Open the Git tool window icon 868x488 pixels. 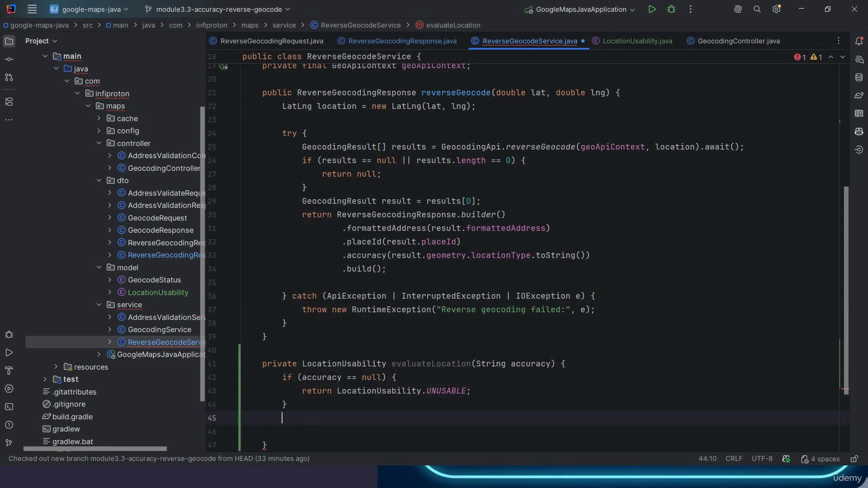(x=9, y=443)
